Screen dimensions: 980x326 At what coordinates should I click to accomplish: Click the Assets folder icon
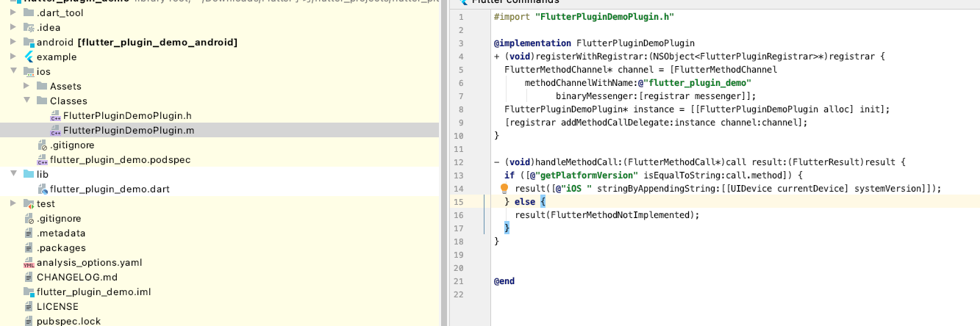point(42,86)
